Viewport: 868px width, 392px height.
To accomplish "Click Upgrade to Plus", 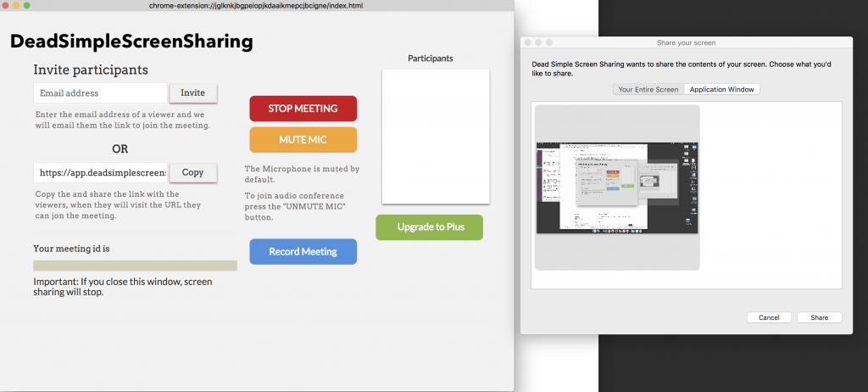I will tap(430, 227).
